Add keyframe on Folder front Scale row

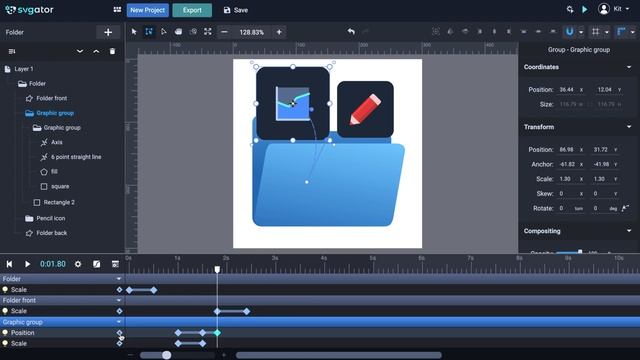tap(119, 311)
